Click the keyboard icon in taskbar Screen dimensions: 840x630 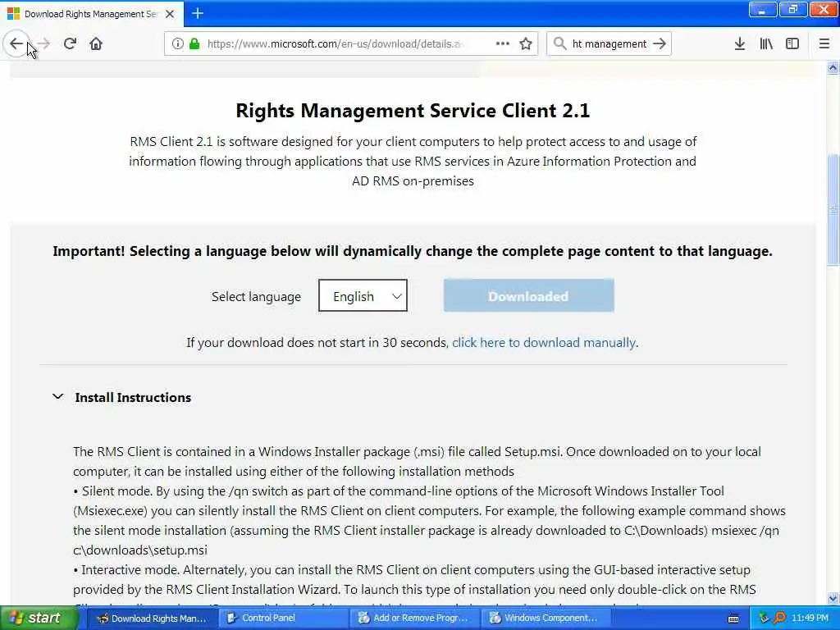(733, 619)
